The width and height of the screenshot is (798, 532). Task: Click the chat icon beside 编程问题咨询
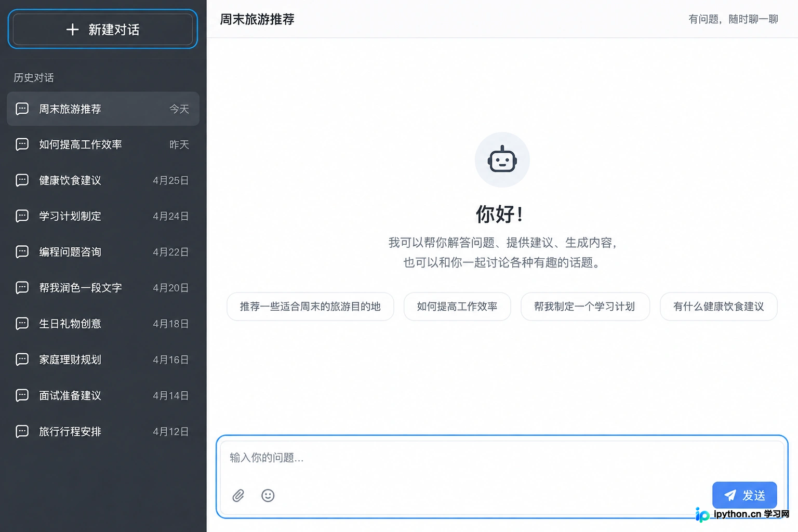pos(22,252)
